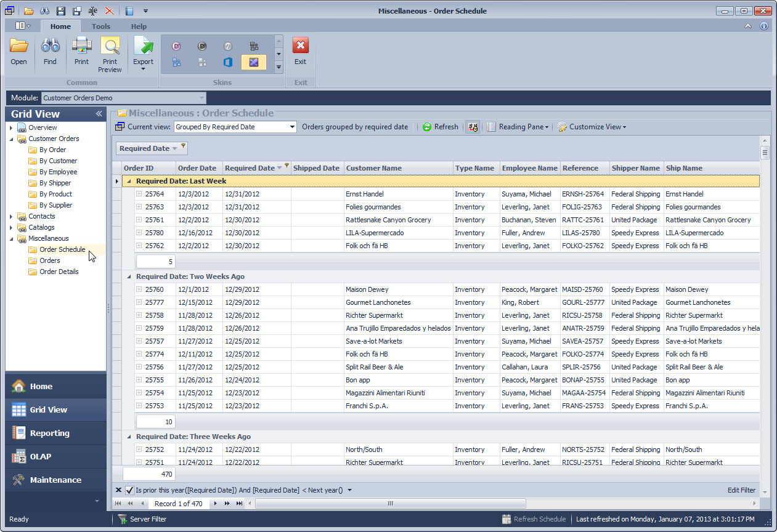Switch to the Help ribbon tab
777x532 pixels.
coord(139,26)
